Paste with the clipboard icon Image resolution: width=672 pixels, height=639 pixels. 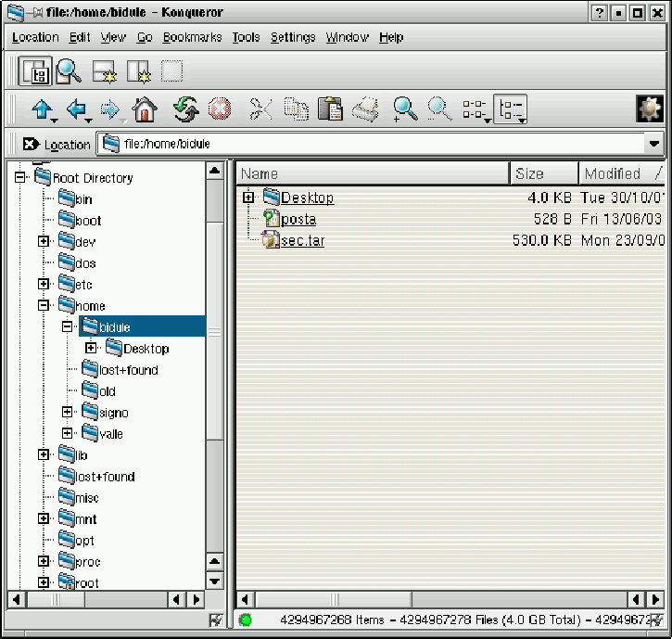[330, 109]
